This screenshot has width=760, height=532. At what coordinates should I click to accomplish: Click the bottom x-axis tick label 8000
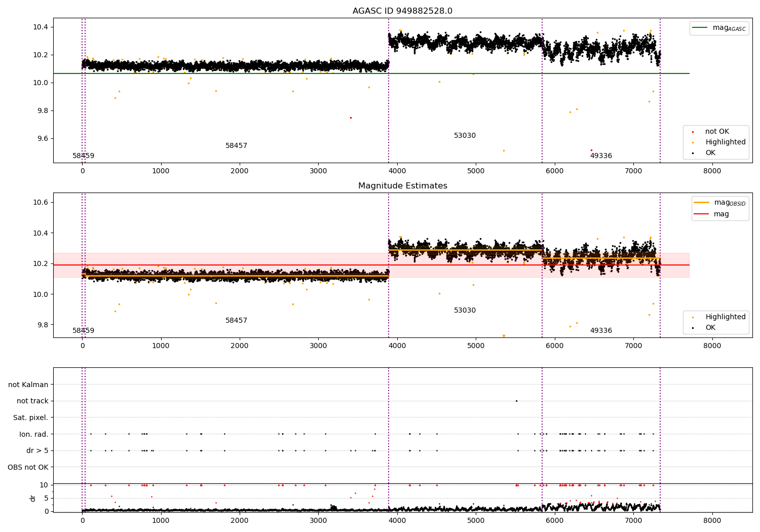pyautogui.click(x=712, y=520)
